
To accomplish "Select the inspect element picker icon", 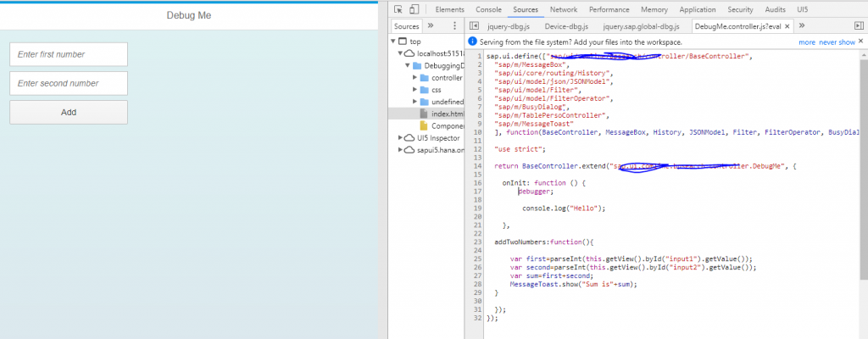I will [x=398, y=9].
